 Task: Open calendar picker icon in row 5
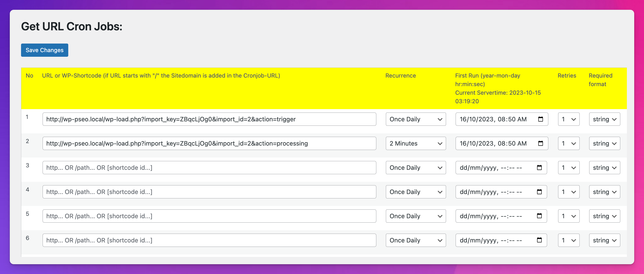pos(539,216)
